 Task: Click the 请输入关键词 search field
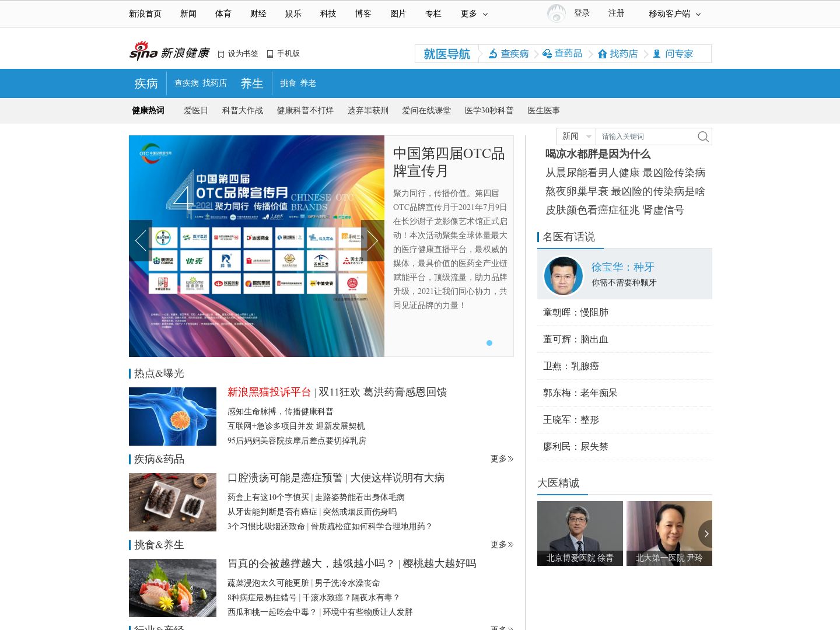(646, 136)
